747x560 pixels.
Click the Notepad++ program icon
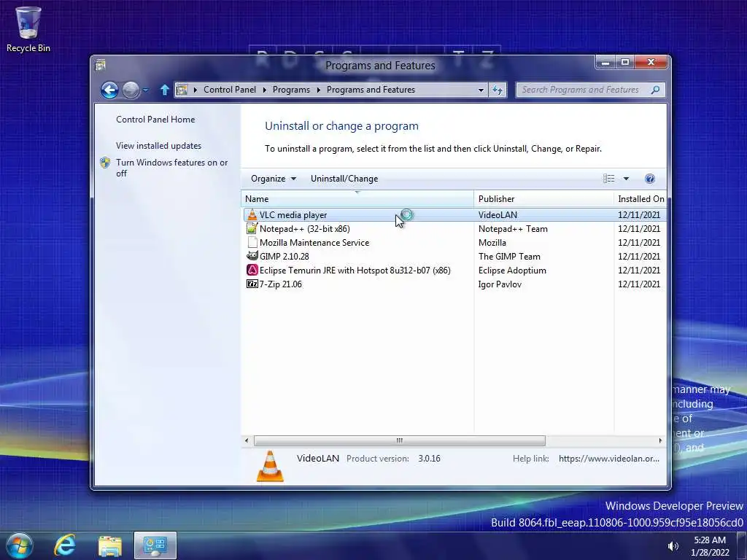click(x=252, y=228)
